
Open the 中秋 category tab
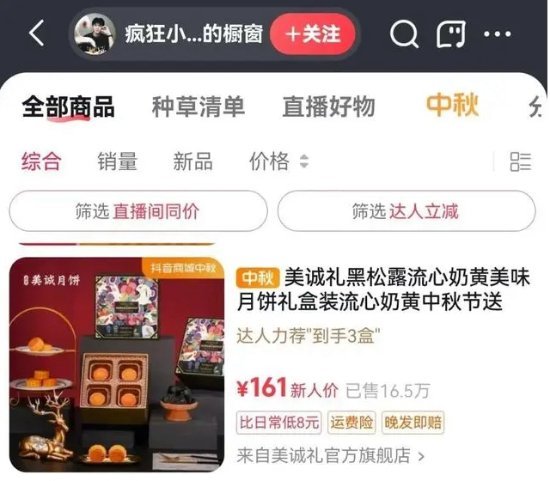[452, 105]
